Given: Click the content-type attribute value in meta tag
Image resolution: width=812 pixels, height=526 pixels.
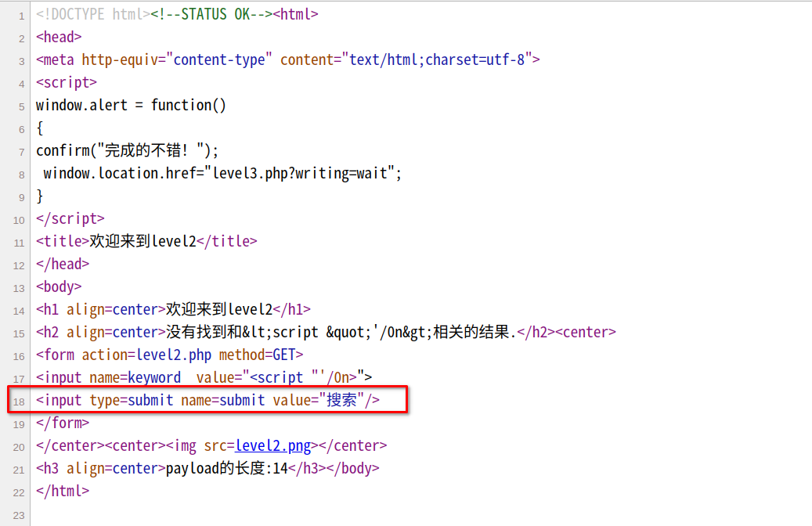Looking at the screenshot, I should coord(219,59).
